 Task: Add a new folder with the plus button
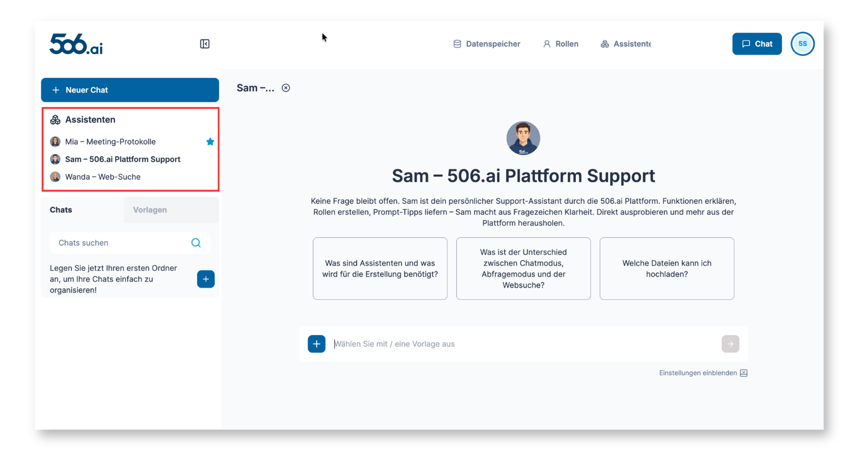(206, 279)
